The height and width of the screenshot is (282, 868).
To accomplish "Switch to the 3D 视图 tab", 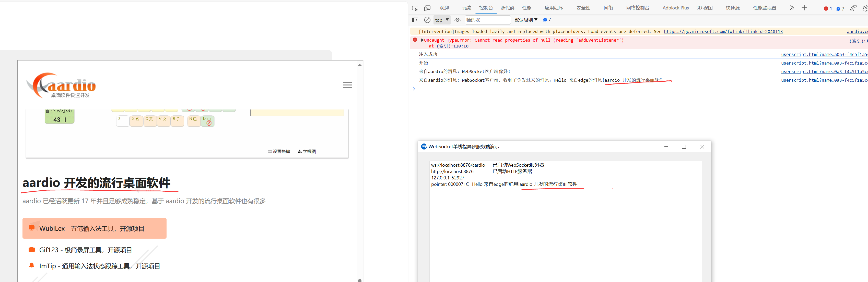I will [x=704, y=8].
